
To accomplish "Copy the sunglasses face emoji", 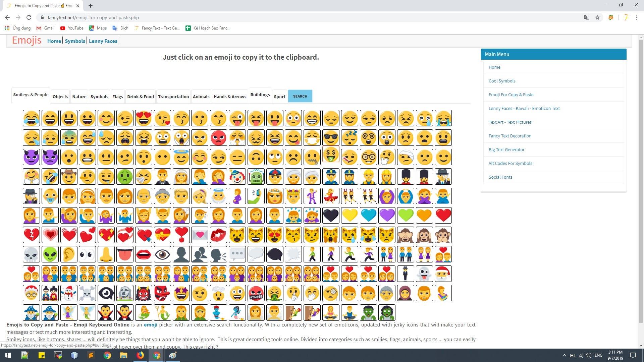I will 331,138.
